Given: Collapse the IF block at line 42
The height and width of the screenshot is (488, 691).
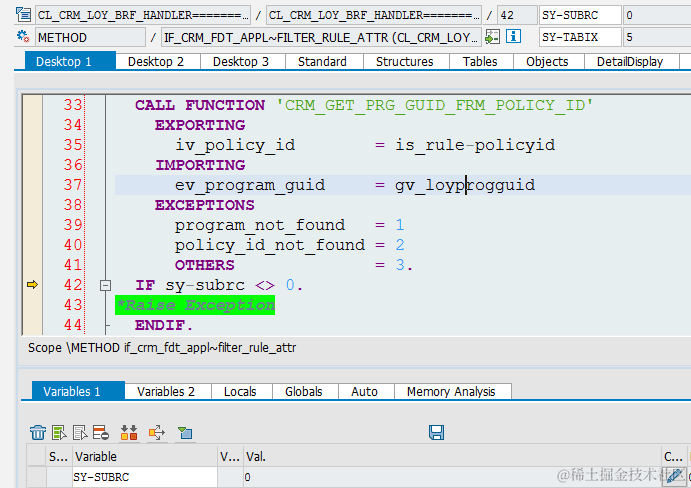Looking at the screenshot, I should 105,286.
